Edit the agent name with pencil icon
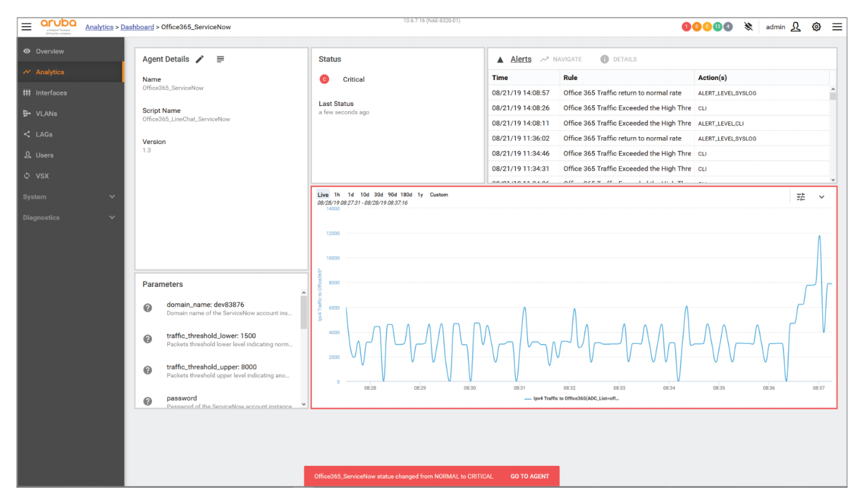Viewport: 866px width, 504px height. click(x=200, y=58)
